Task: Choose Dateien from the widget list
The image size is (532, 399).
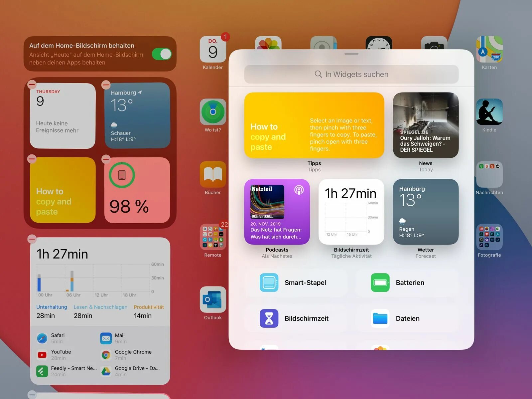Action: point(407,318)
